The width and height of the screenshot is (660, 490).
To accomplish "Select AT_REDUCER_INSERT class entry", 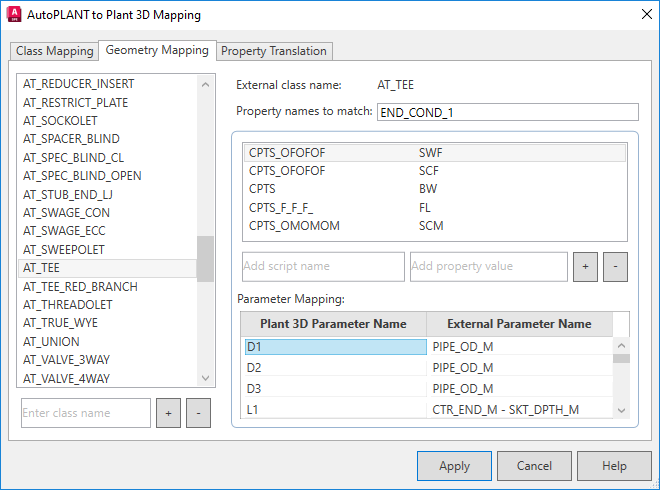I will (78, 84).
